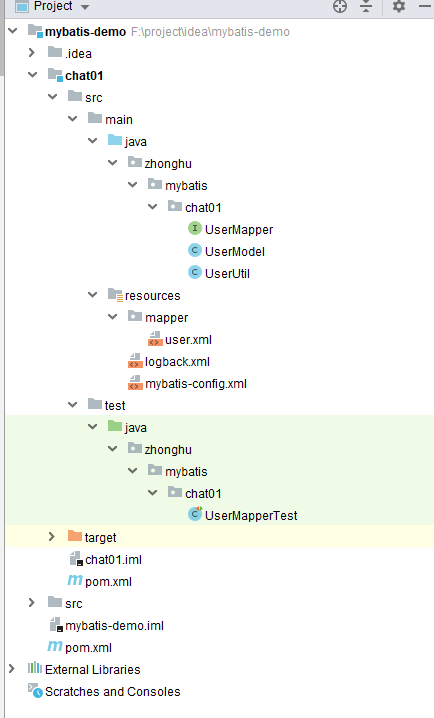The image size is (434, 718).
Task: Select the UserUtil file
Action: [227, 273]
